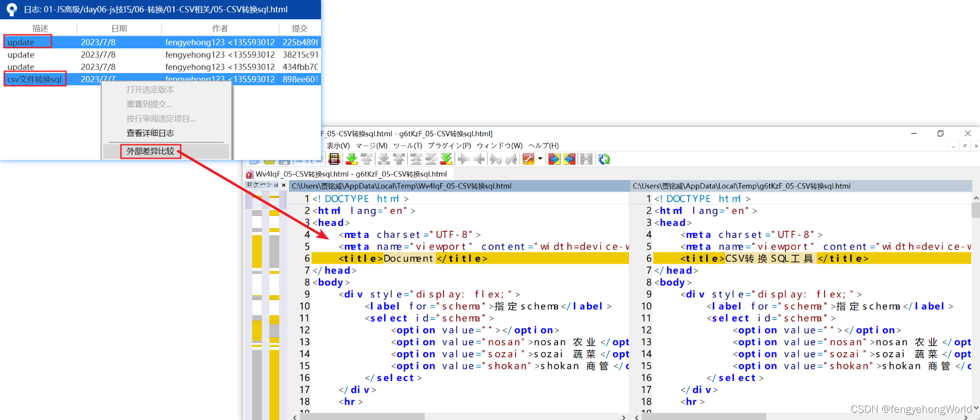Click the Next Conflict toolbar icon
Screen dimensions: 980x420
[384, 159]
